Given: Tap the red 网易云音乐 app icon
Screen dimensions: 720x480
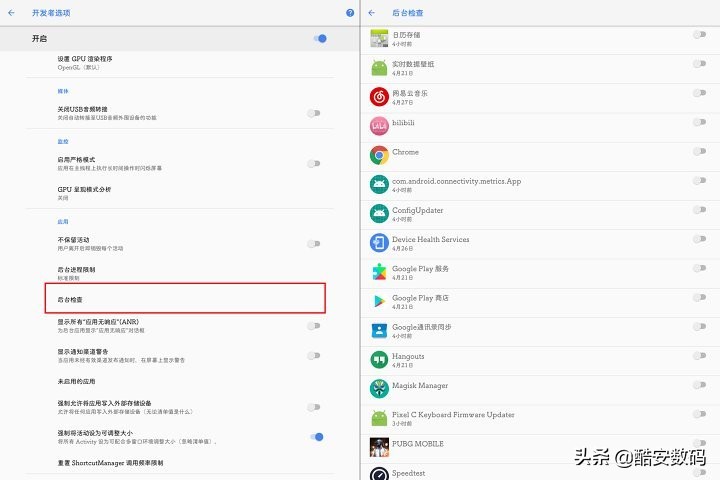Looking at the screenshot, I should tap(379, 97).
